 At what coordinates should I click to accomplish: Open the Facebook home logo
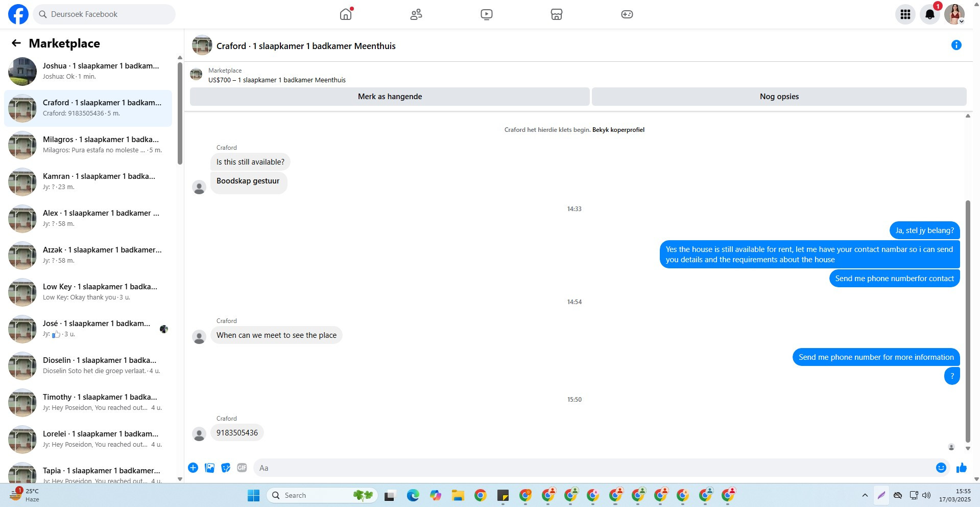(18, 14)
